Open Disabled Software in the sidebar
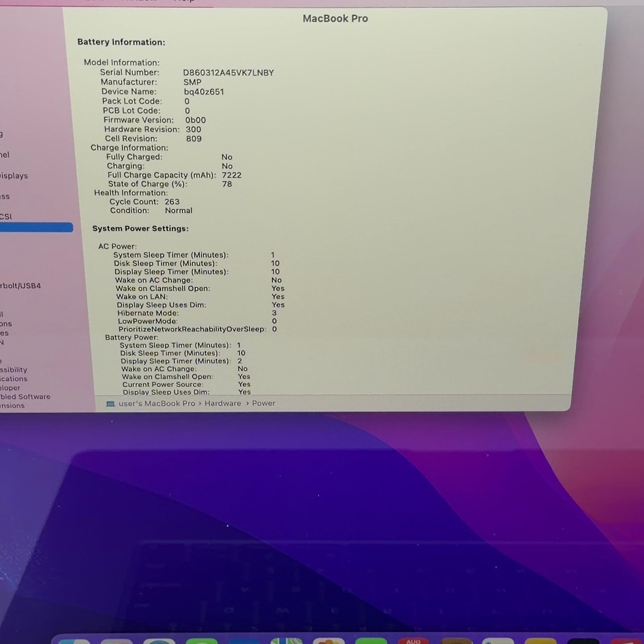Viewport: 644px width, 644px height. coord(25,397)
